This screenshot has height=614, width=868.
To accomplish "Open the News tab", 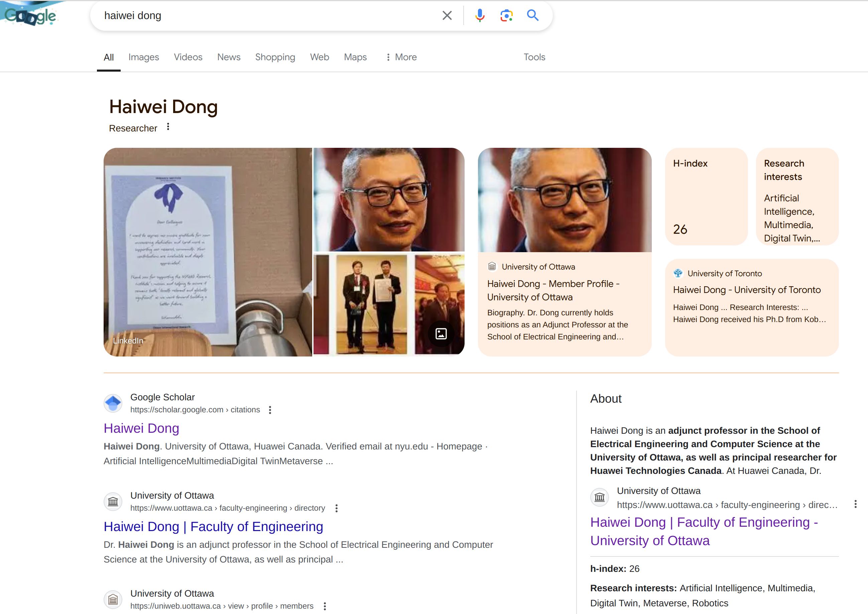I will (229, 57).
